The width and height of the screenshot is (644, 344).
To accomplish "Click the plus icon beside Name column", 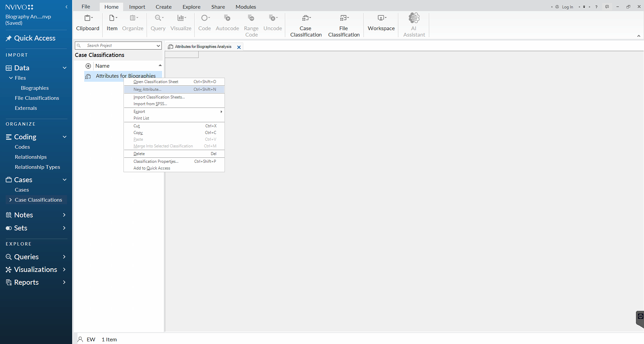I will point(88,66).
